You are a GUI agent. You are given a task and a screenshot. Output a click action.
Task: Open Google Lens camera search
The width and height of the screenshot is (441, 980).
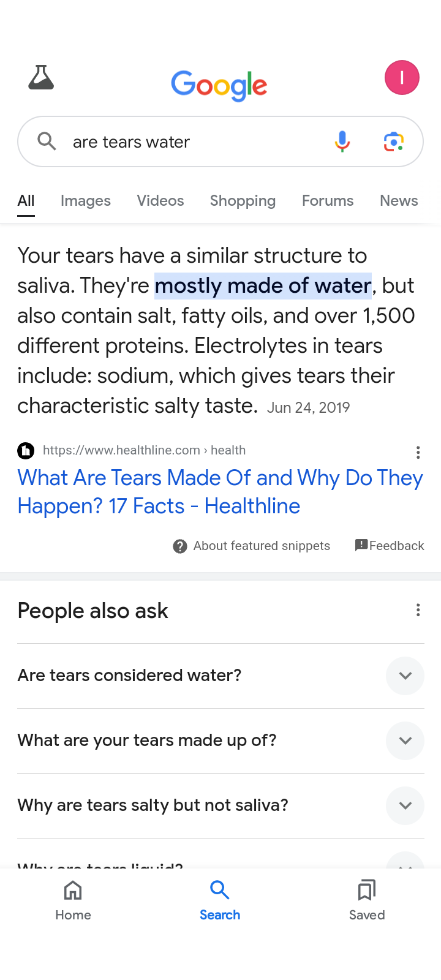(394, 141)
